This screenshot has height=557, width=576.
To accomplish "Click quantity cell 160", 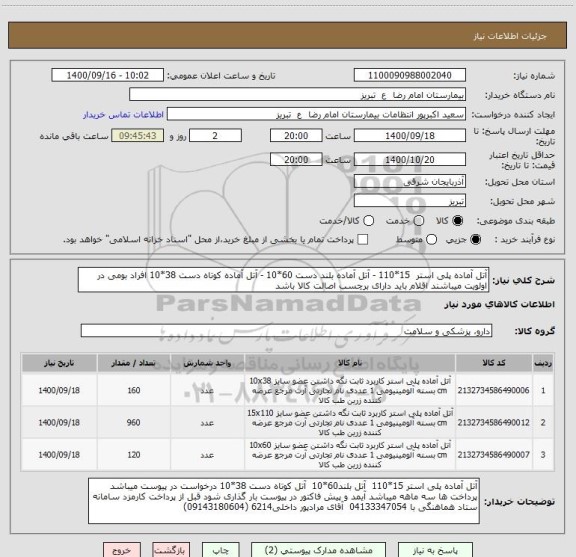I will click(x=134, y=390).
